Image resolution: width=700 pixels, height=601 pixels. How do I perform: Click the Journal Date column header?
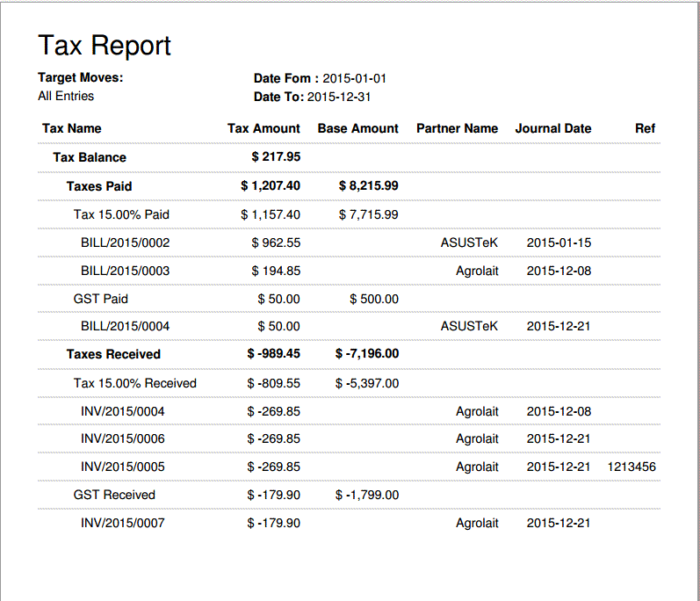[x=552, y=128]
